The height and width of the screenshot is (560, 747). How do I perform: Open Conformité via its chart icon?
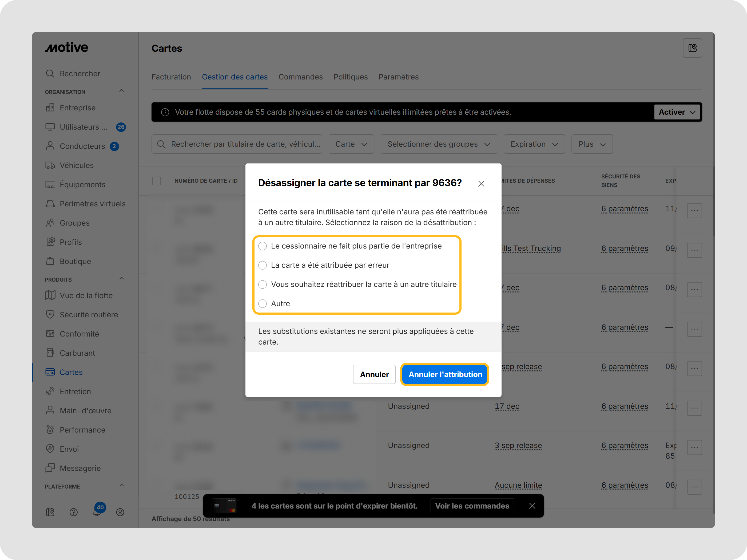point(50,334)
